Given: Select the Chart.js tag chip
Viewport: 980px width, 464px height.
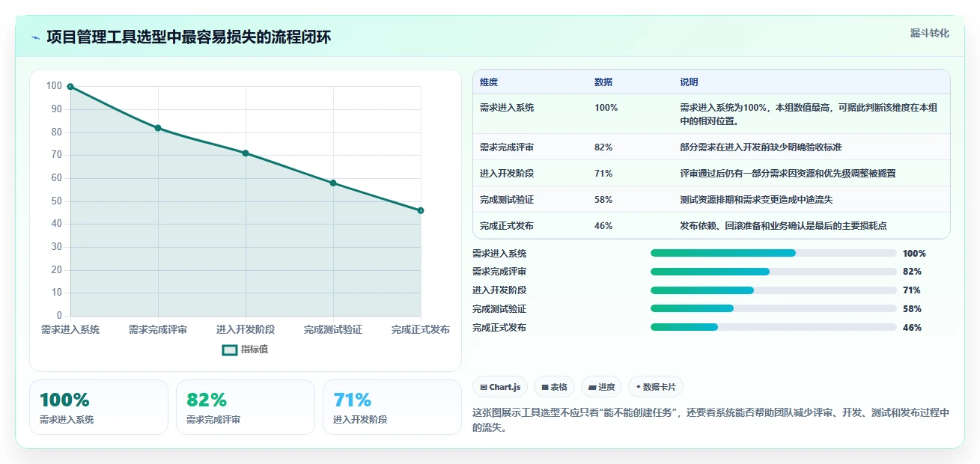Looking at the screenshot, I should tap(500, 387).
